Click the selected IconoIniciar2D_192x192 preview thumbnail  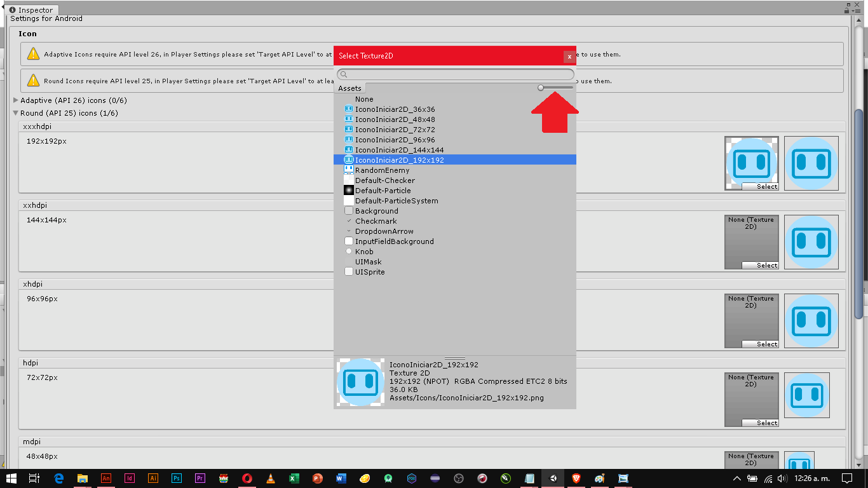pyautogui.click(x=361, y=381)
